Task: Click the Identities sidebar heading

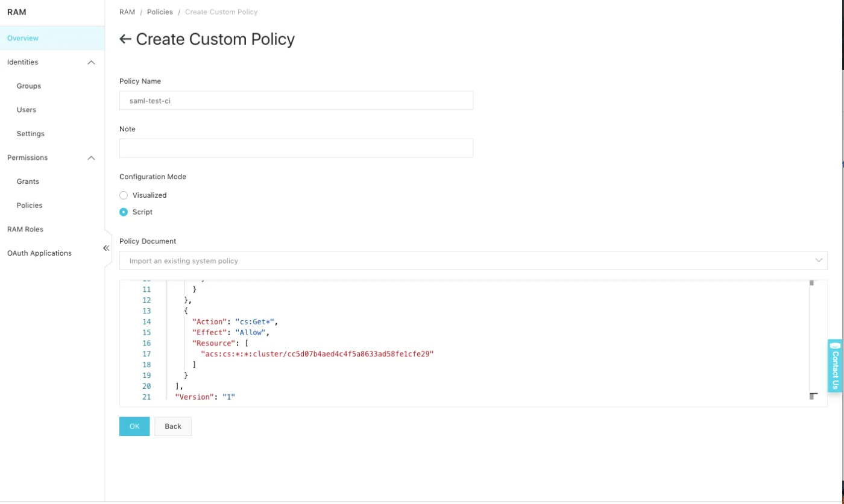Action: coord(22,62)
